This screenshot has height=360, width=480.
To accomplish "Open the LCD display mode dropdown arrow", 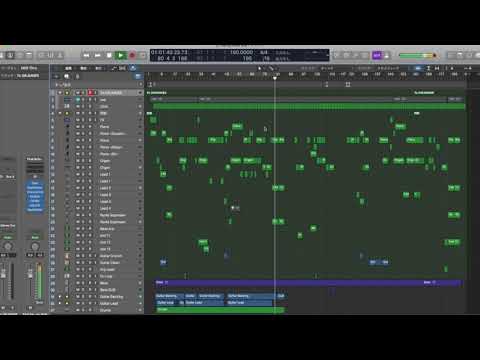I will [x=327, y=55].
